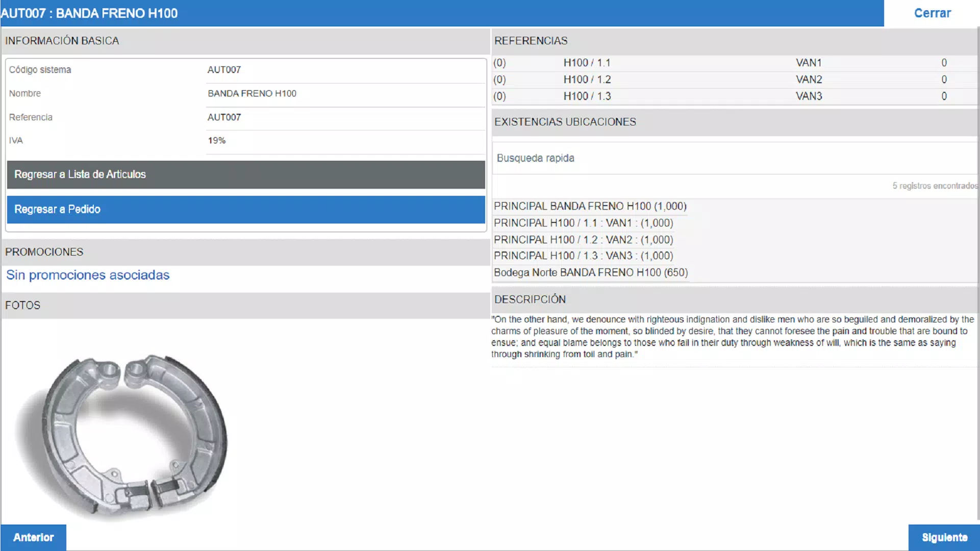
Task: Click Regresar a Pedido button
Action: point(246,210)
